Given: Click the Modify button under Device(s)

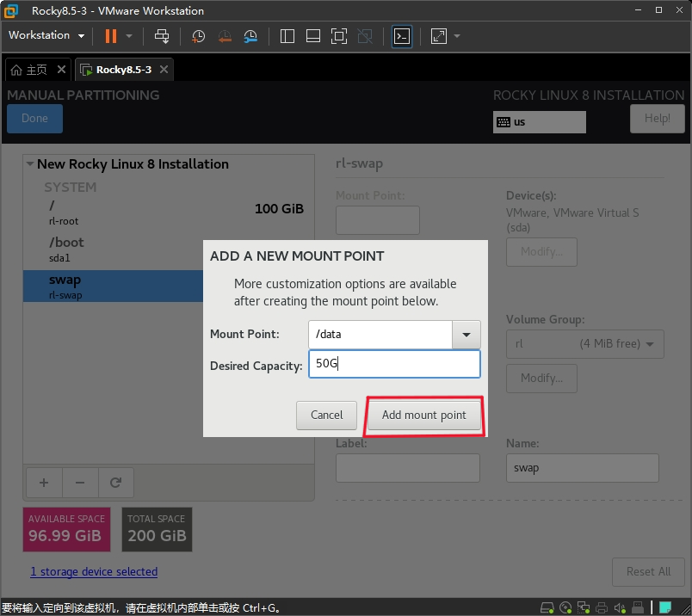Looking at the screenshot, I should pos(541,252).
